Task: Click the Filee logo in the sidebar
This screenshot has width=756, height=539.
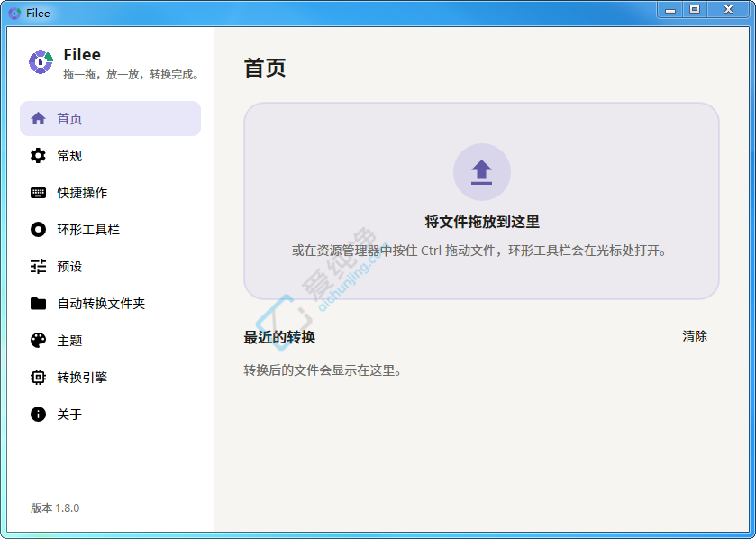Action: (41, 61)
